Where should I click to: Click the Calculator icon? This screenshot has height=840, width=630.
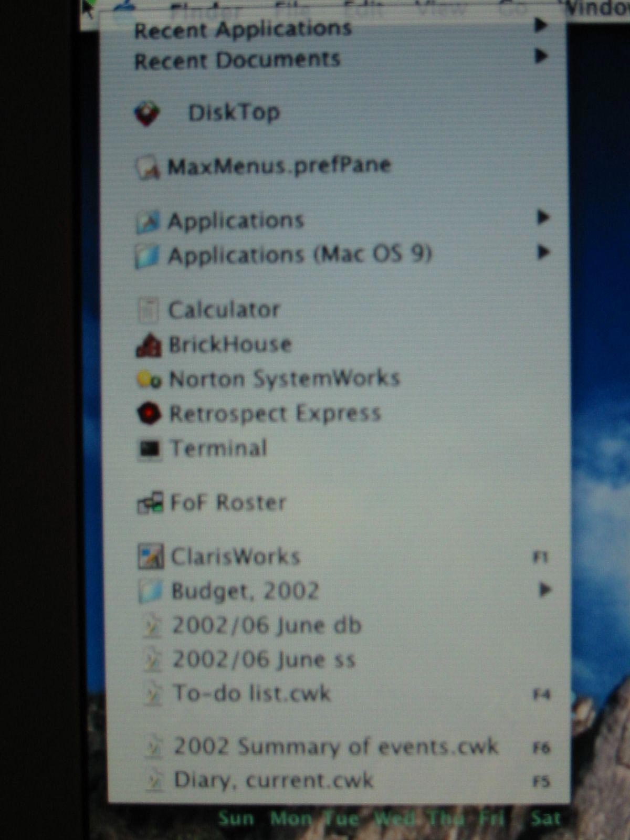coord(148,310)
